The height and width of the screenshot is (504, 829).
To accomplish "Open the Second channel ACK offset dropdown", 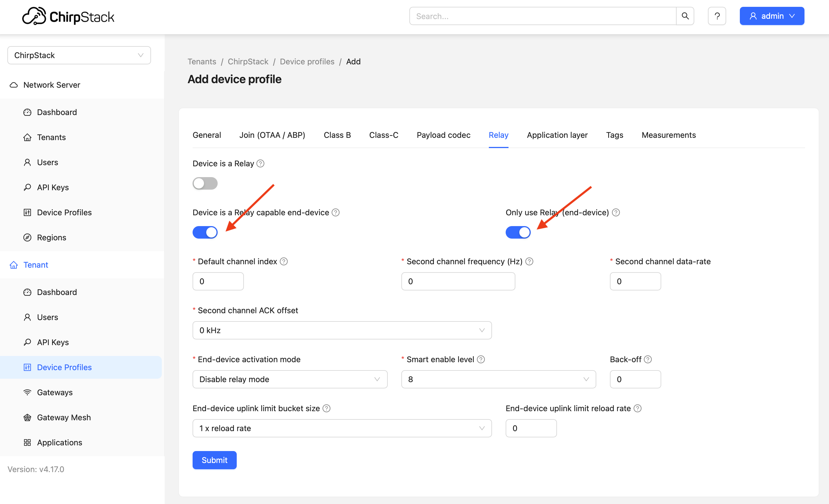I will point(342,330).
